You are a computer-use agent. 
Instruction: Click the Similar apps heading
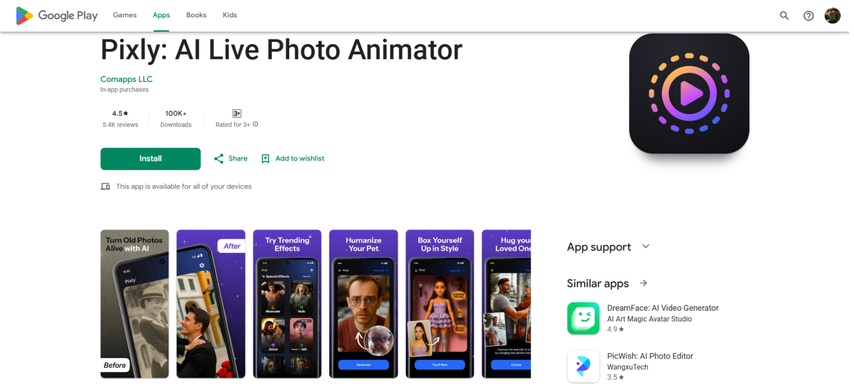coord(597,283)
